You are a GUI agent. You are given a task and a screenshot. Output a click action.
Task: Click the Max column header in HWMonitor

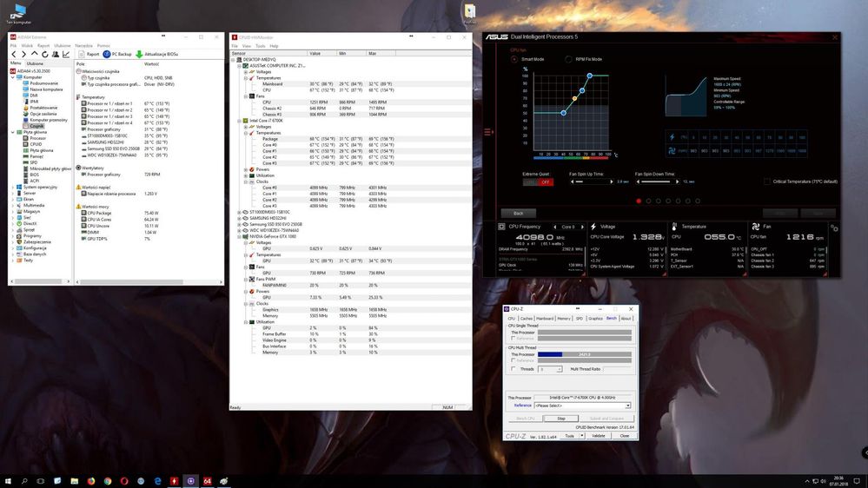[380, 53]
